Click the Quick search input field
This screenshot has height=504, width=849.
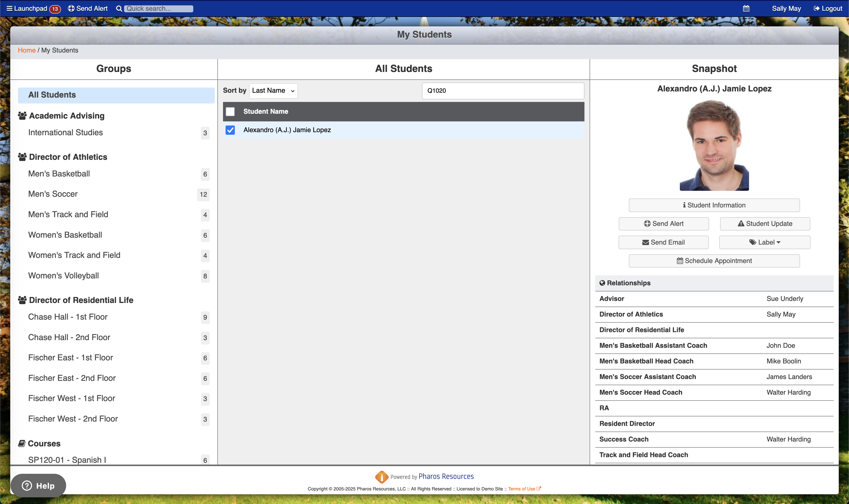158,8
